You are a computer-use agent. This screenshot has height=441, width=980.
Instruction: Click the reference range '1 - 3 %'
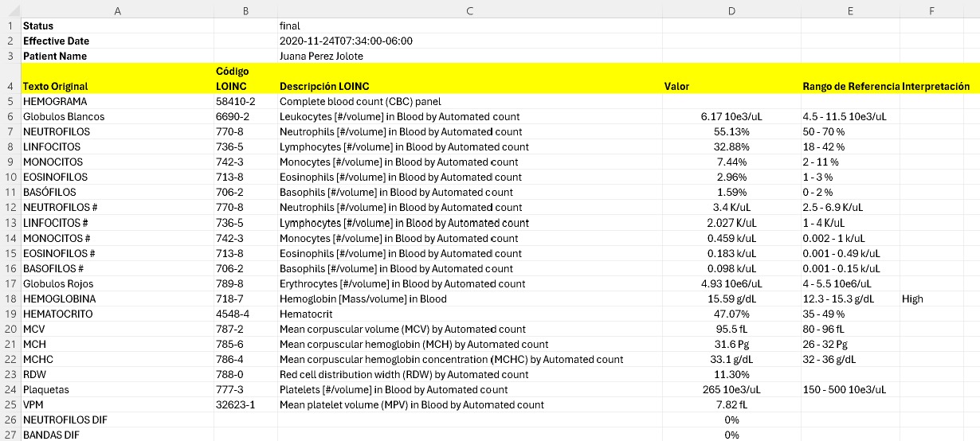click(850, 178)
